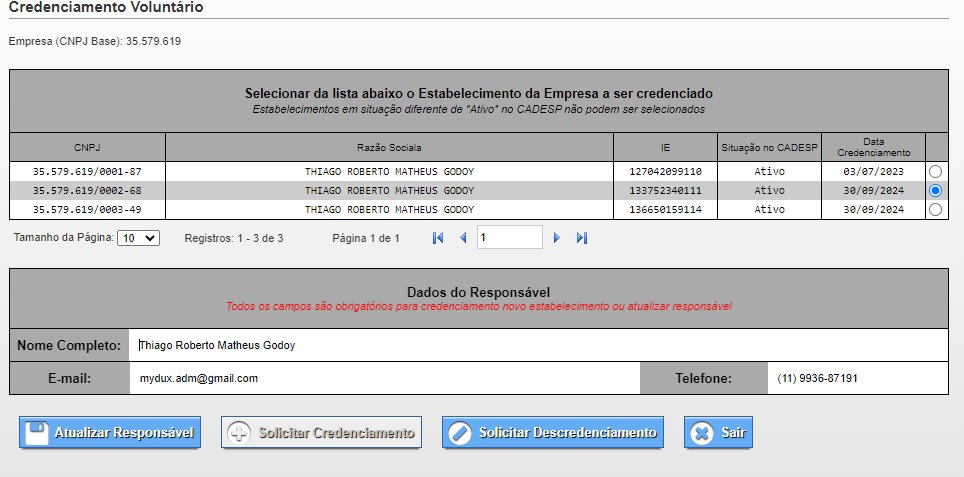Screen dimensions: 964x477
Task: Open the Tamanho da Página dropdown
Action: (x=138, y=238)
